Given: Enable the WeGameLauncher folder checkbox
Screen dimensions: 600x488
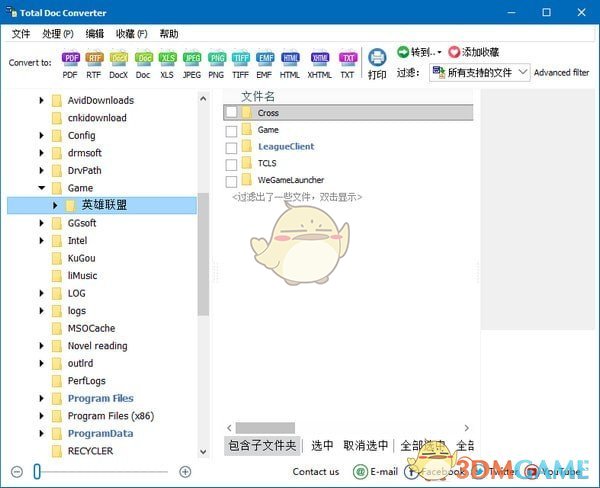Looking at the screenshot, I should click(232, 181).
